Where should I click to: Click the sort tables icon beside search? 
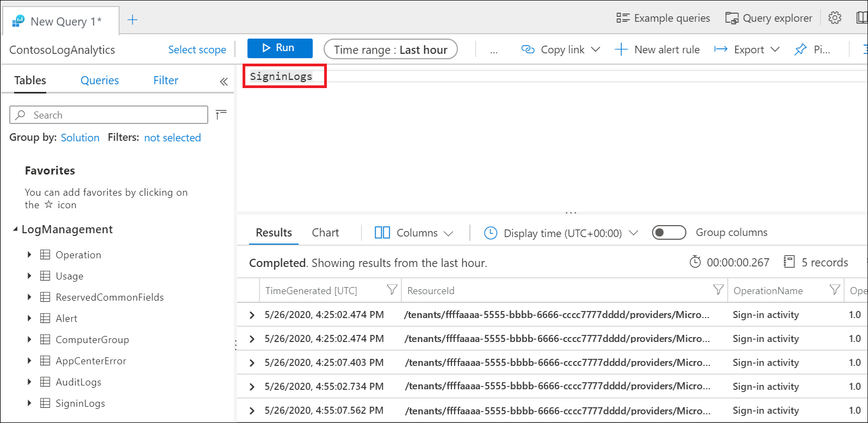[221, 114]
